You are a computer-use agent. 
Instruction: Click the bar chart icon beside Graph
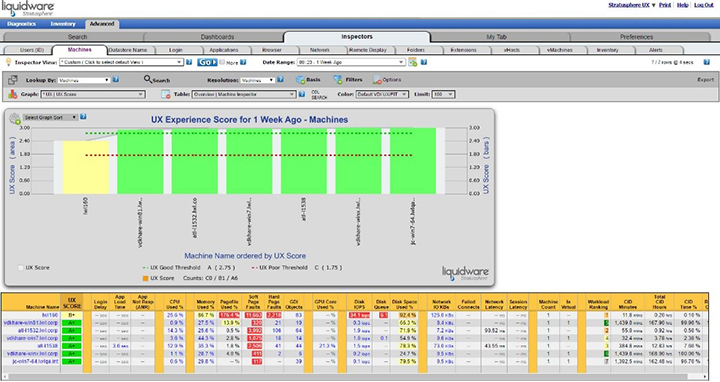13,94
